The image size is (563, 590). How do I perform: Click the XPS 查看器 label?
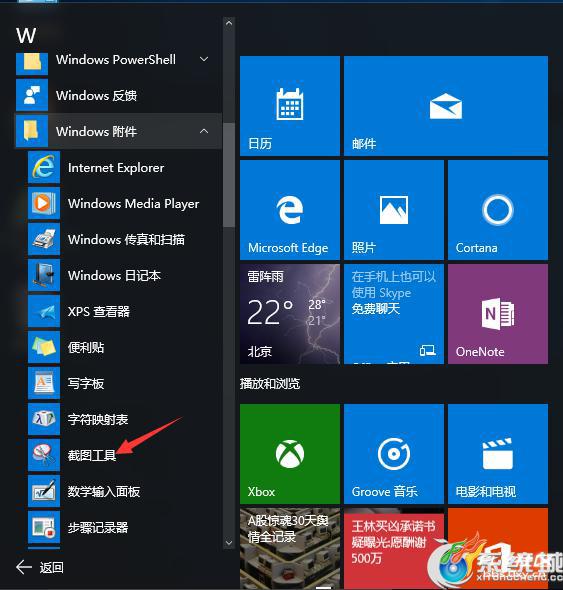99,312
